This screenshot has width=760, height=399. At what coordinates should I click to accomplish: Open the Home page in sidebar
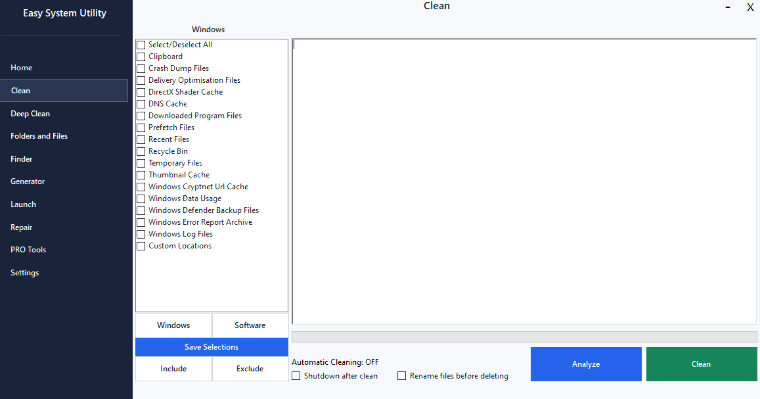(64, 67)
